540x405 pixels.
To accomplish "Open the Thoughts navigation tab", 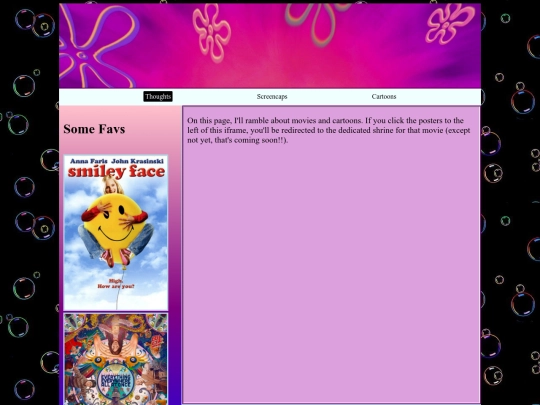I will [x=158, y=97].
